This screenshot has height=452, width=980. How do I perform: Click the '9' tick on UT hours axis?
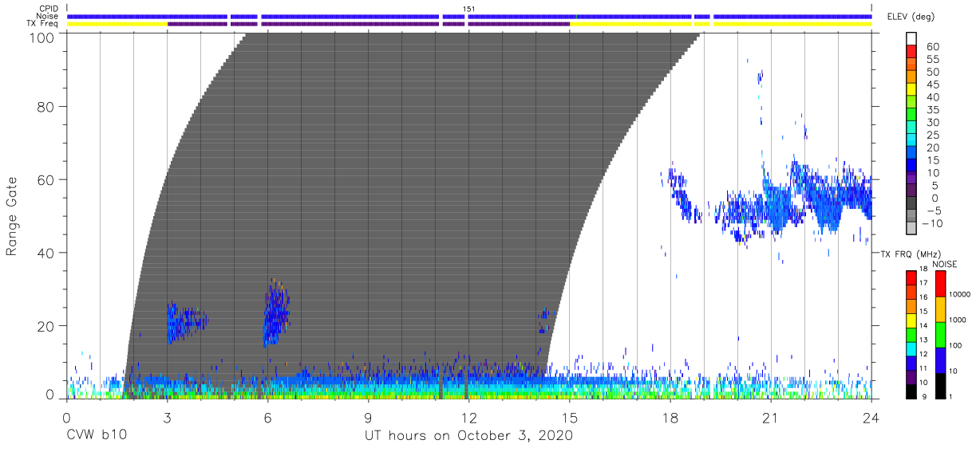pos(369,418)
